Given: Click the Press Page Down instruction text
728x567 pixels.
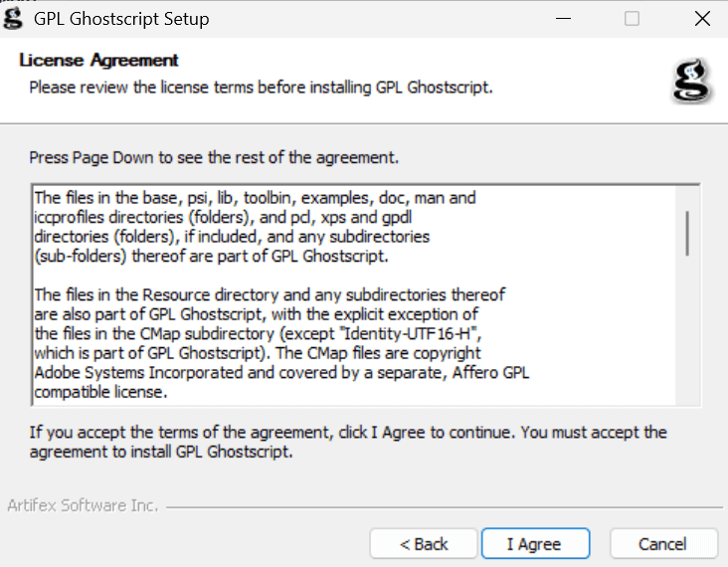Looking at the screenshot, I should click(214, 157).
